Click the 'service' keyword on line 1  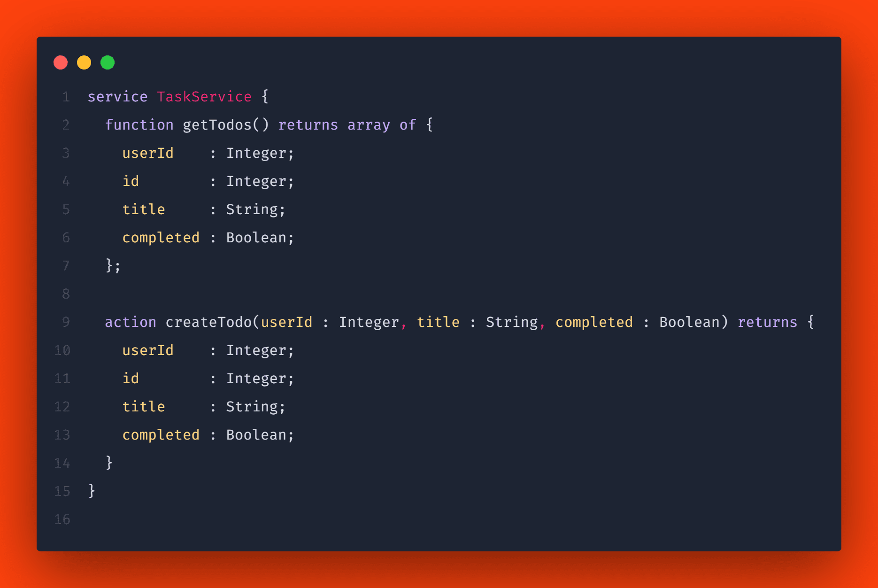pyautogui.click(x=117, y=97)
